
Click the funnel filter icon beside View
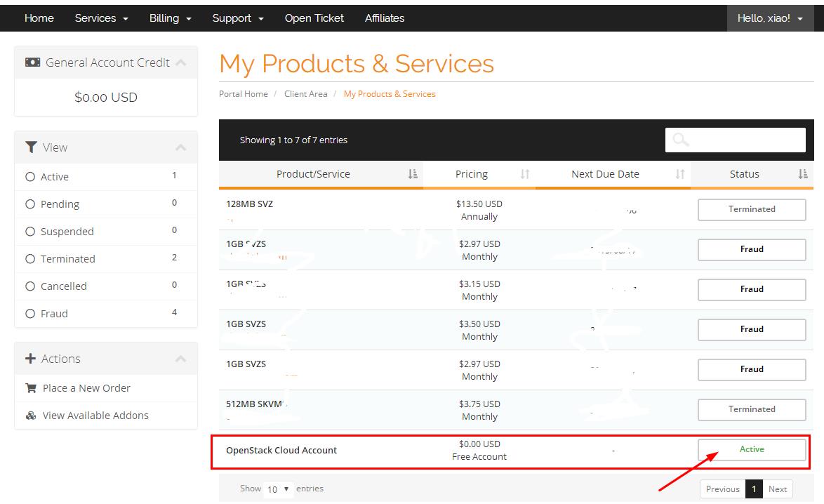[31, 147]
